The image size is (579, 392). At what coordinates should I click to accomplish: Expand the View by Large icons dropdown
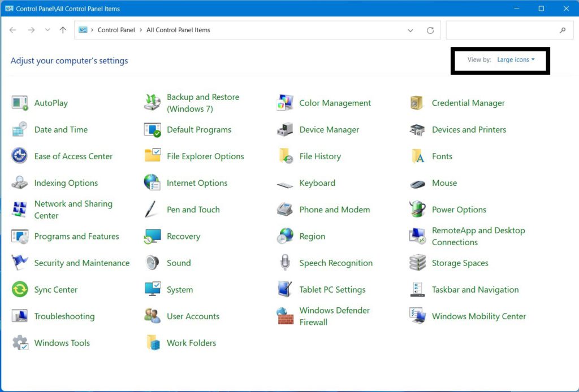(x=516, y=60)
